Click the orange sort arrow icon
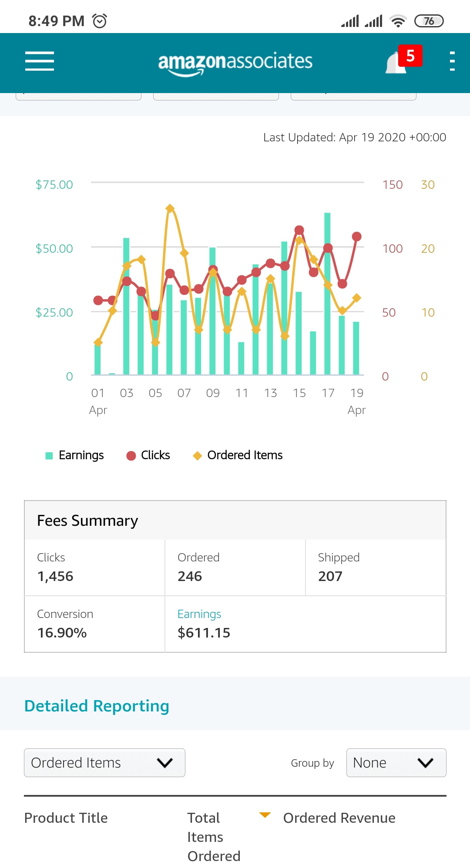 pyautogui.click(x=265, y=815)
